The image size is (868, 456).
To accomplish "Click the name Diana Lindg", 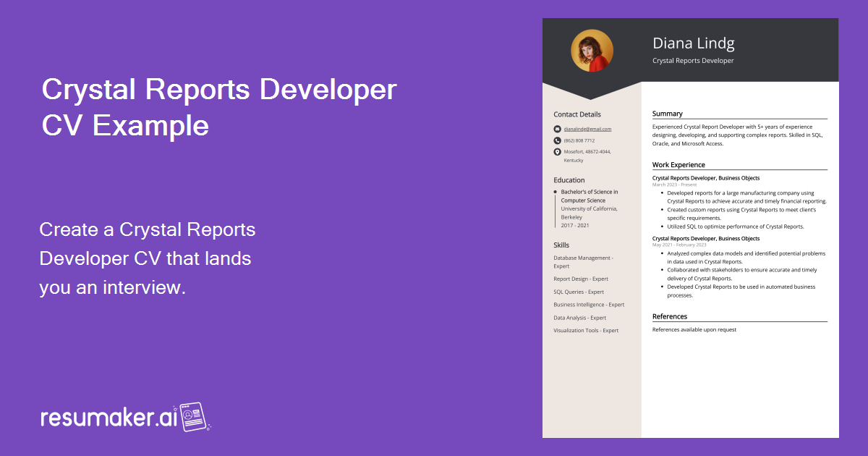I will [x=692, y=43].
